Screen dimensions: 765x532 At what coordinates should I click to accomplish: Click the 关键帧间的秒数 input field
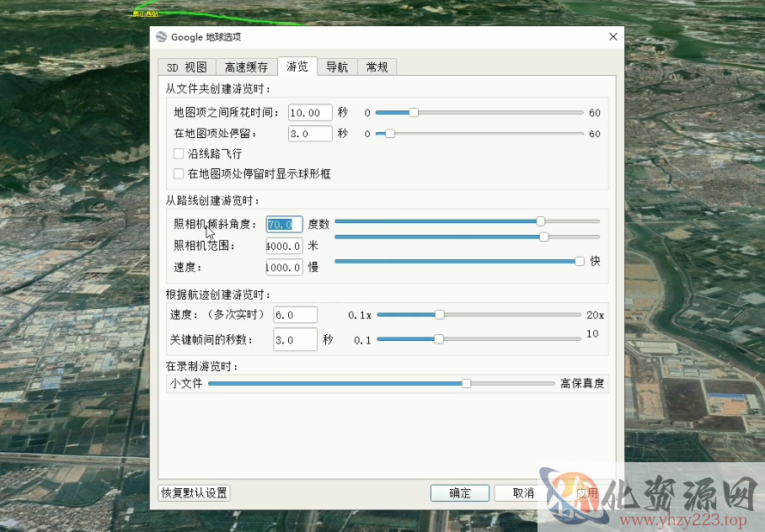295,339
